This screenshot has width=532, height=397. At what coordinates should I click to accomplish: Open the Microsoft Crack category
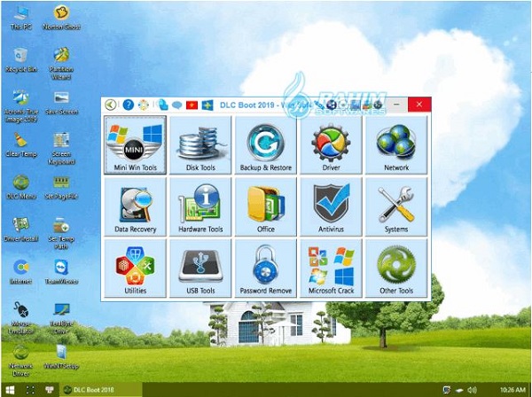(x=331, y=269)
